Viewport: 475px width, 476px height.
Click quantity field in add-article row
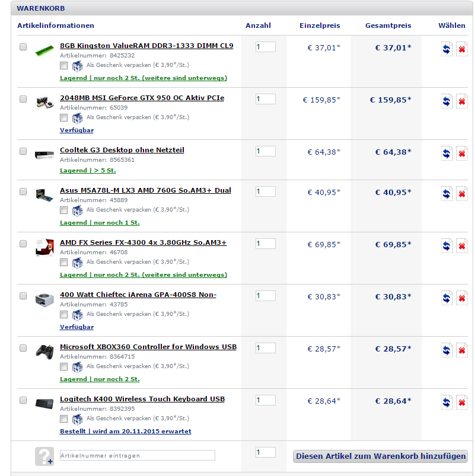click(266, 452)
